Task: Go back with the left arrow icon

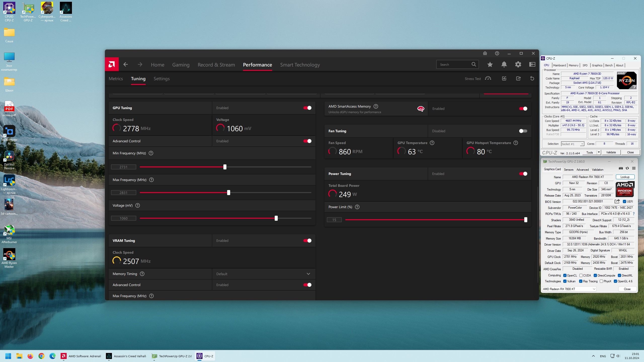Action: (x=126, y=65)
